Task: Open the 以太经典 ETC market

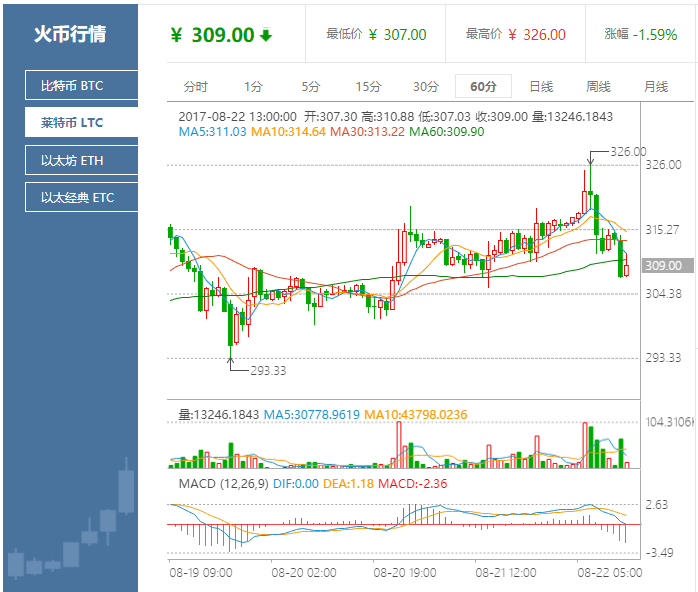Action: pos(81,197)
